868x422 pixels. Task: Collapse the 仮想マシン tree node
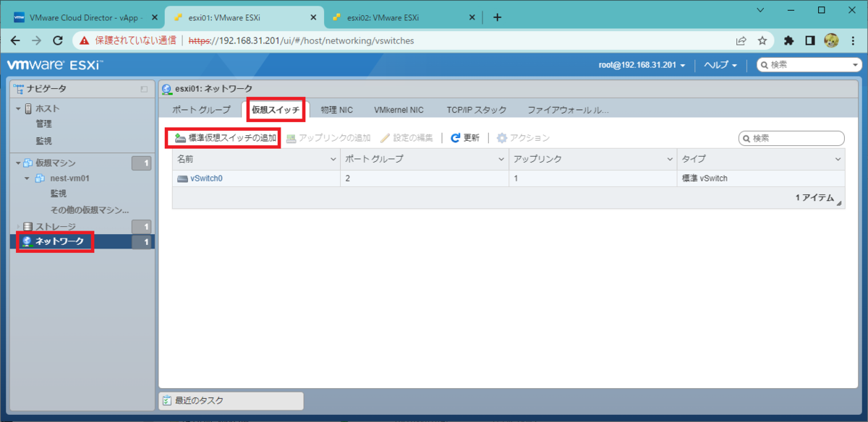(18, 163)
